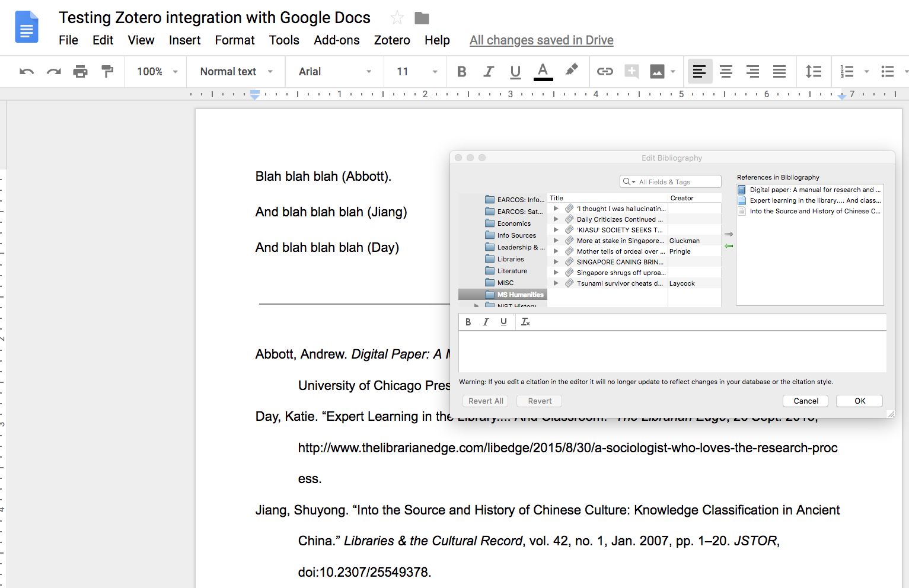The image size is (909, 588).
Task: Open the Normal text style dropdown
Action: pyautogui.click(x=236, y=72)
